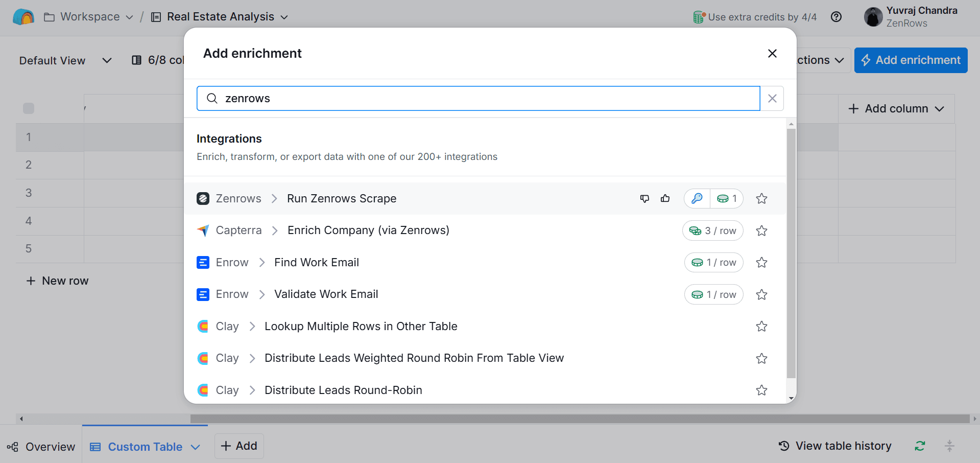This screenshot has height=463, width=980.
Task: Click the extra credits coin icon
Action: [699, 17]
